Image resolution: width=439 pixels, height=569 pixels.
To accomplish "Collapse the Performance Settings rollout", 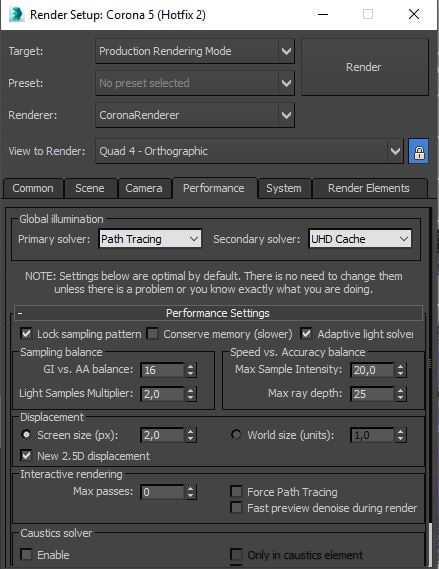I will click(x=218, y=313).
